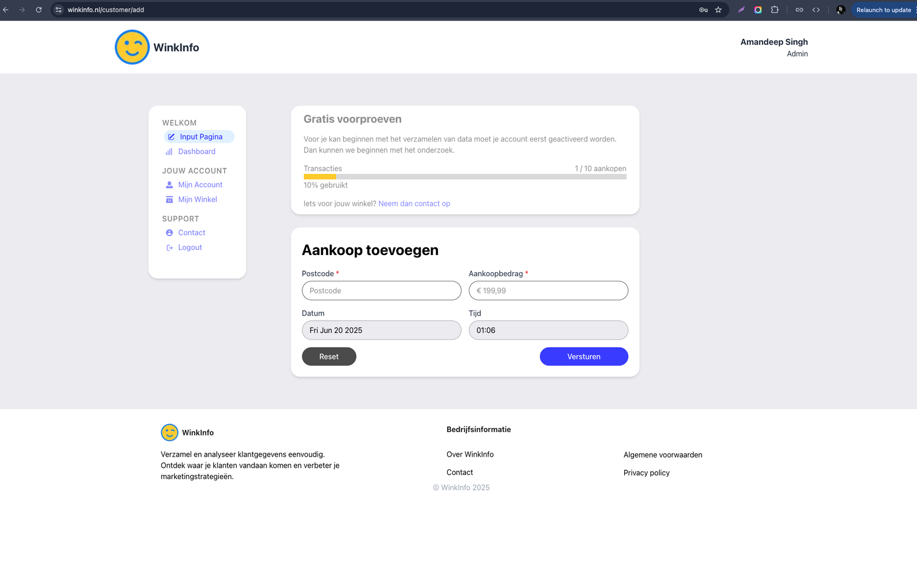Reload the page using browser refresh
Viewport: 917px width, 588px height.
point(38,10)
